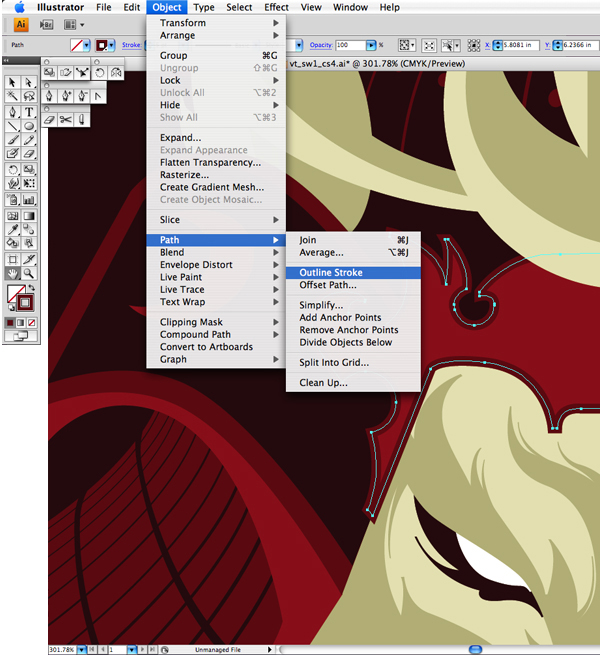Select the Warp tool
This screenshot has width=600, height=665.
click(x=12, y=183)
